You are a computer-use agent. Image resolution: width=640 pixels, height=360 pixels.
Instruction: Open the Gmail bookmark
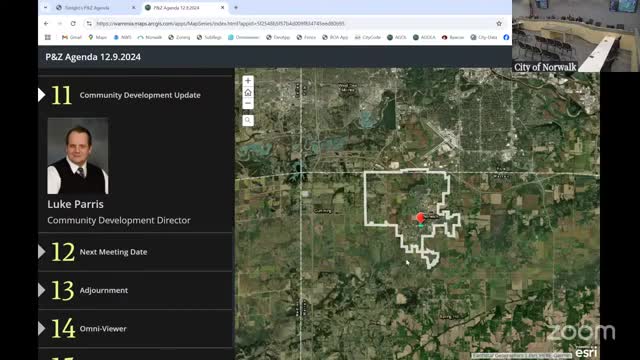coord(72,37)
